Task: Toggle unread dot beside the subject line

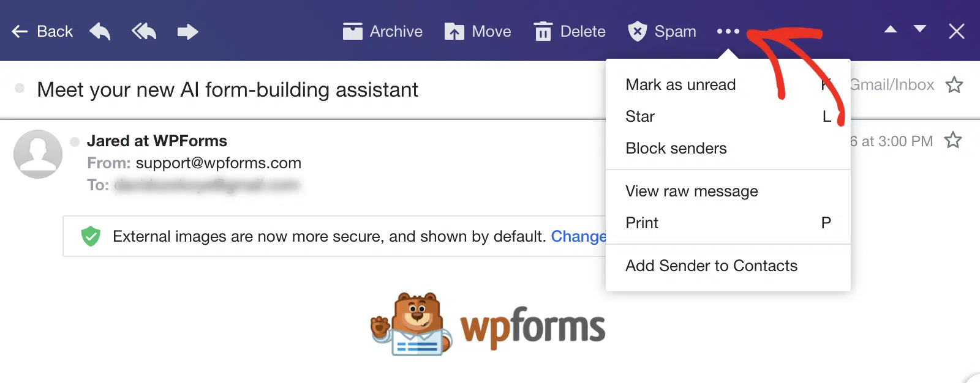Action: [x=20, y=88]
